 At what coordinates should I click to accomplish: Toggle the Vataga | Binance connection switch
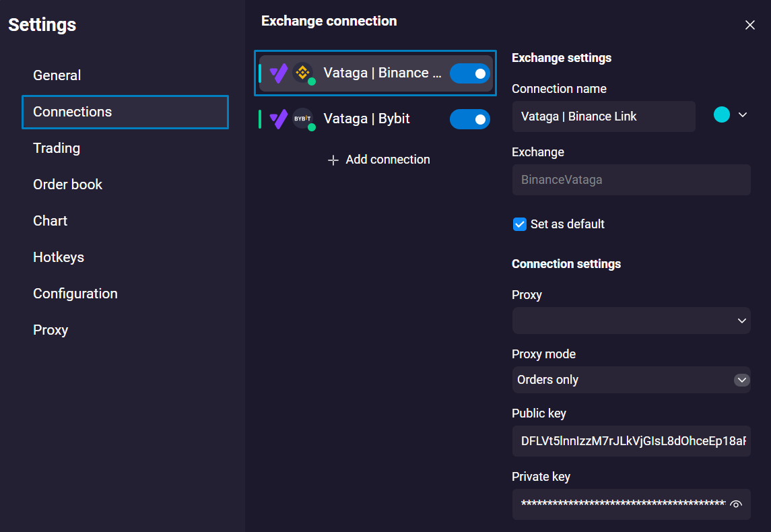pos(469,73)
